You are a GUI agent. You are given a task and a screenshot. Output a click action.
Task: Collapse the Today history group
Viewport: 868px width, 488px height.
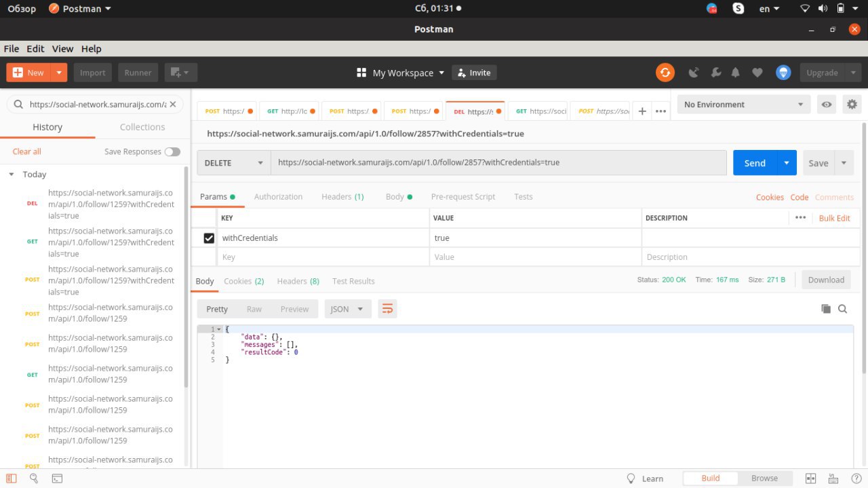pos(12,174)
